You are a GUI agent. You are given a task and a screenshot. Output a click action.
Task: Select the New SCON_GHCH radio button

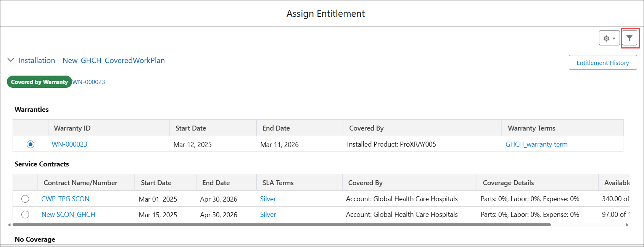pos(25,215)
